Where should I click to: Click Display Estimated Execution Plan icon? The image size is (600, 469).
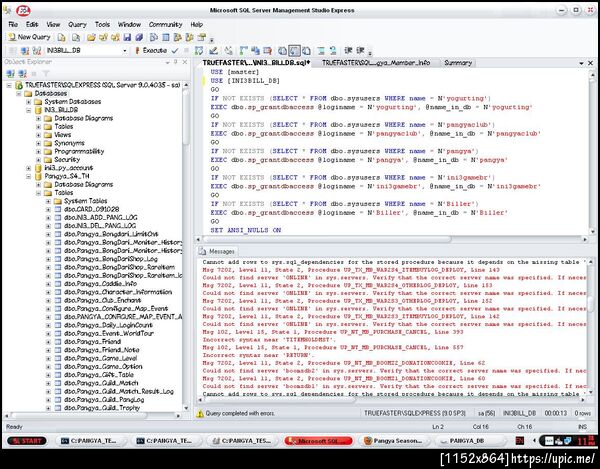(199, 50)
